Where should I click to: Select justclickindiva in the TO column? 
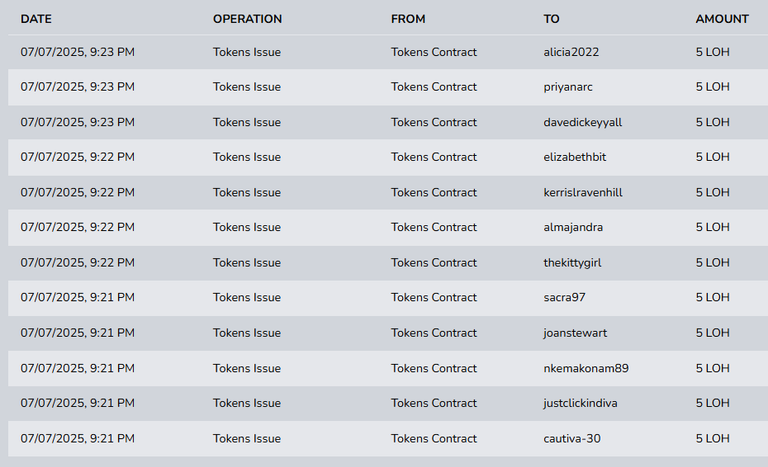(580, 403)
